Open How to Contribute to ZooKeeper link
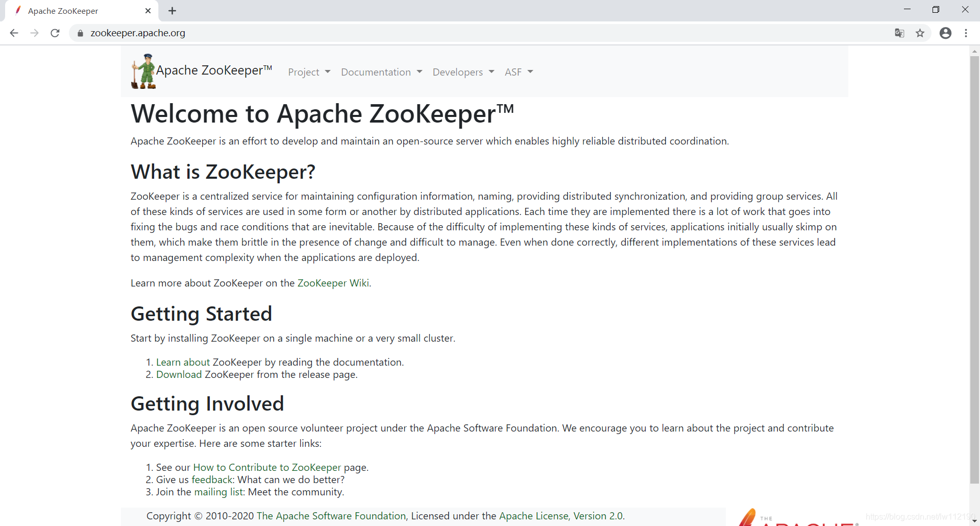This screenshot has width=980, height=526. [x=267, y=467]
